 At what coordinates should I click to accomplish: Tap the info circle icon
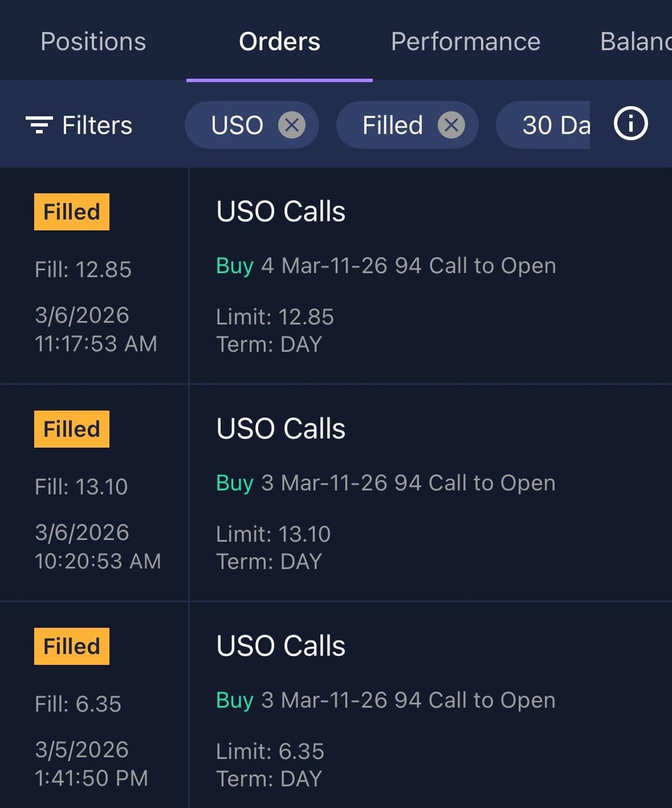pyautogui.click(x=630, y=124)
